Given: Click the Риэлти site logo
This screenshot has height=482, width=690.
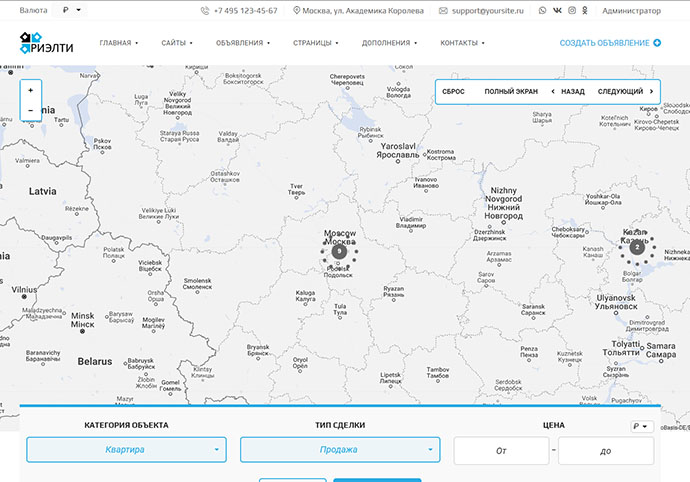Looking at the screenshot, I should (46, 43).
